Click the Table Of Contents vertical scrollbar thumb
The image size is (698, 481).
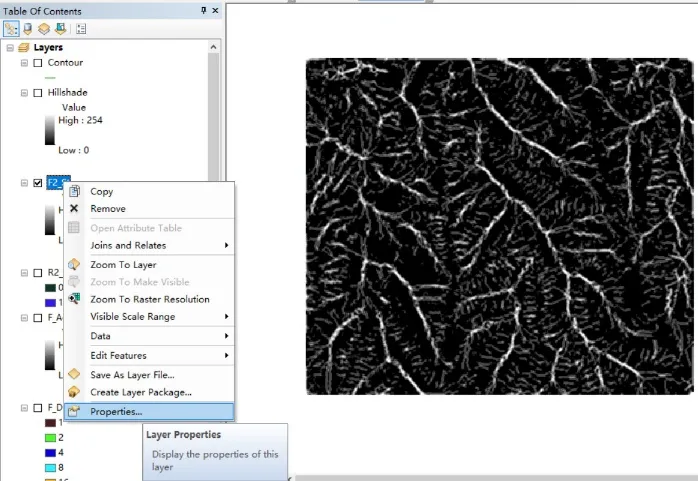[x=214, y=117]
